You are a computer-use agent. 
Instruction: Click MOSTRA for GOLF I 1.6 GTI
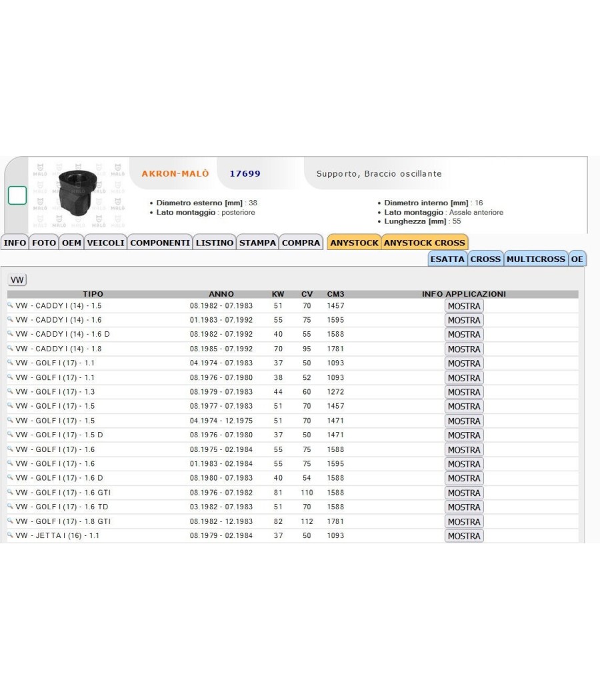tap(464, 493)
